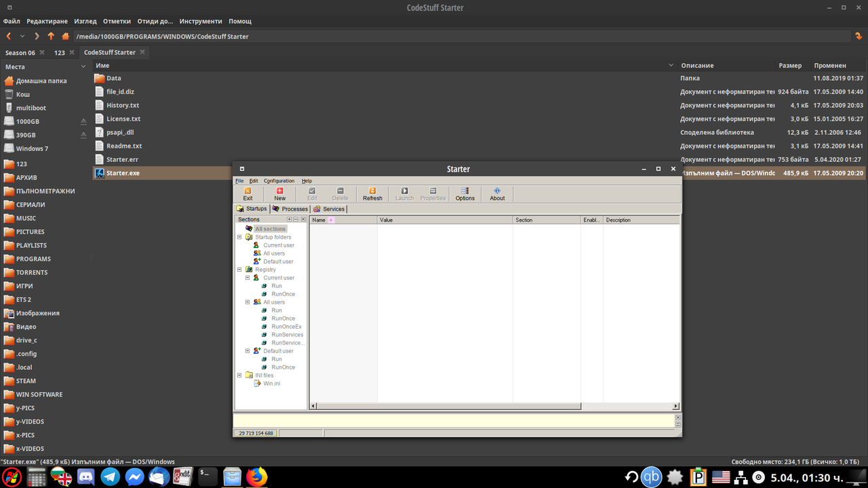The height and width of the screenshot is (488, 868).
Task: Open the Отметки menu in file manager
Action: coord(117,21)
